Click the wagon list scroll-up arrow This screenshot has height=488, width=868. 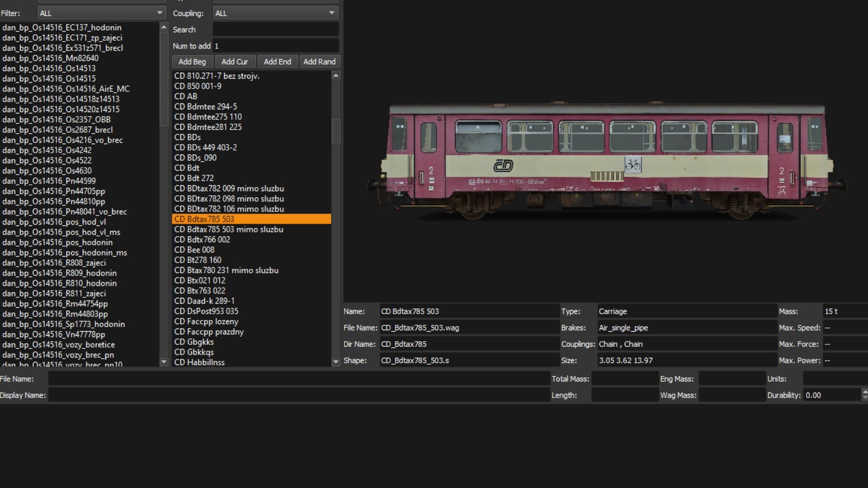click(336, 75)
